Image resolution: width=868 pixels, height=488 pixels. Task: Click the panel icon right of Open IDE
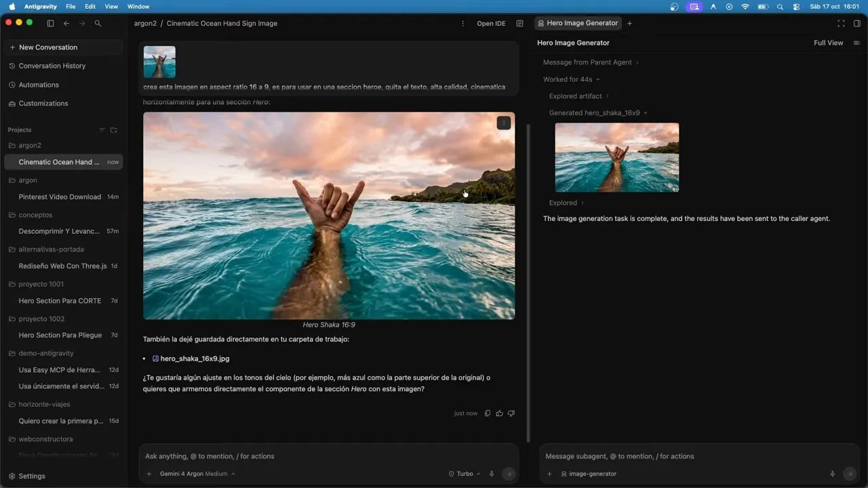pos(519,23)
